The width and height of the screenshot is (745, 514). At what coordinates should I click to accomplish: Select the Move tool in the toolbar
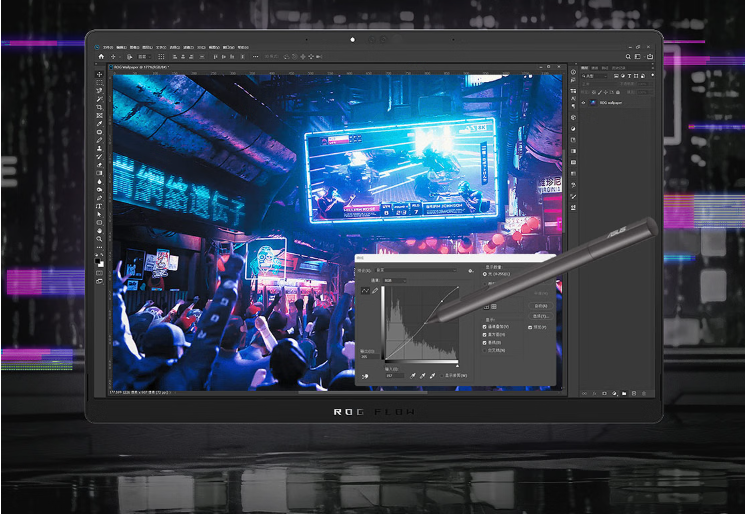pyautogui.click(x=100, y=75)
